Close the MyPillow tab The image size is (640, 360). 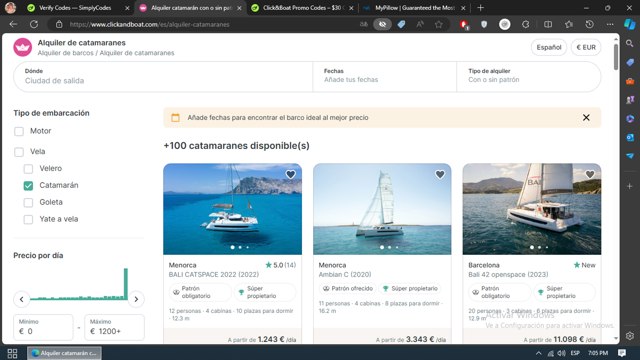coord(463,8)
